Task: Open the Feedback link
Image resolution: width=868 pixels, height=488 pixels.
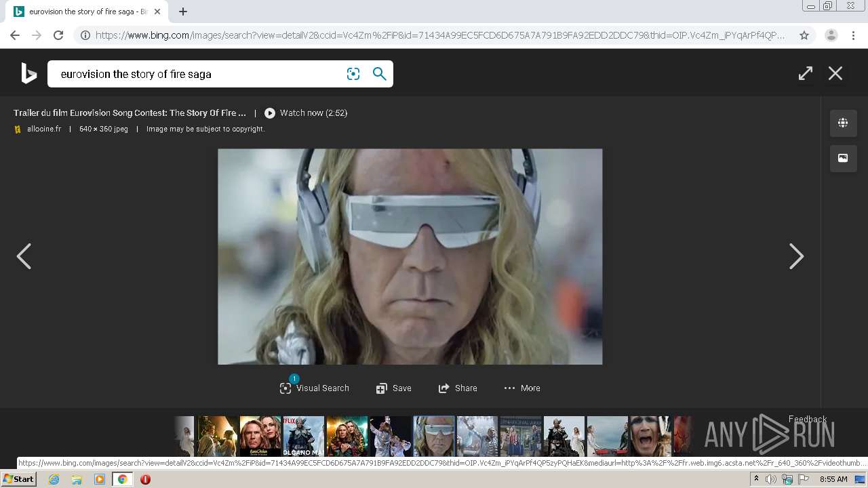Action: click(x=808, y=419)
